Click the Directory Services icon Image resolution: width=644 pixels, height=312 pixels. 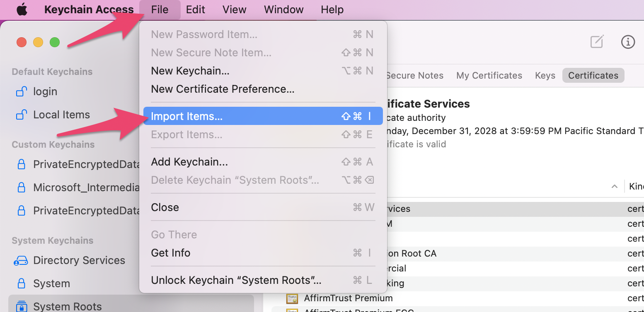21,261
